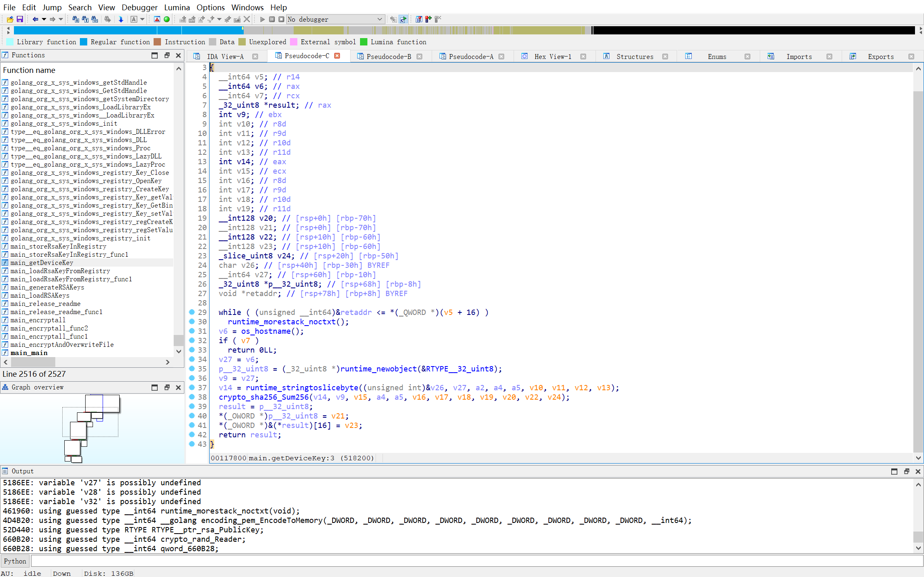
Task: Click the blue down arrow jump icon
Action: coord(121,19)
